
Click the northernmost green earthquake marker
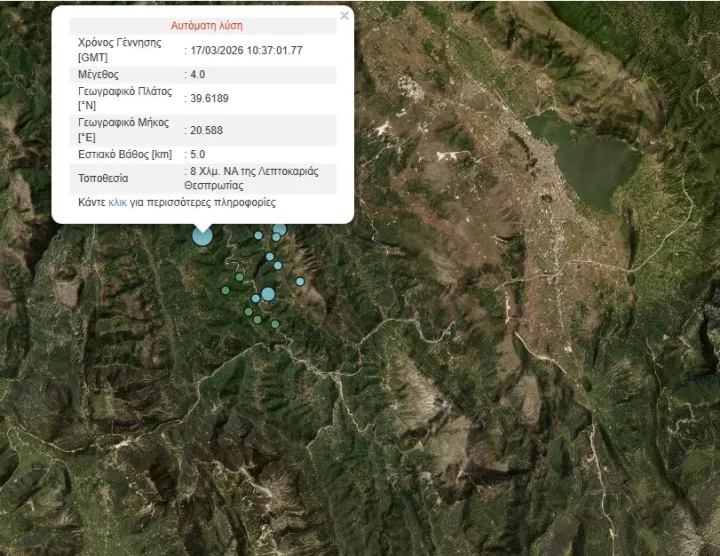(x=240, y=278)
